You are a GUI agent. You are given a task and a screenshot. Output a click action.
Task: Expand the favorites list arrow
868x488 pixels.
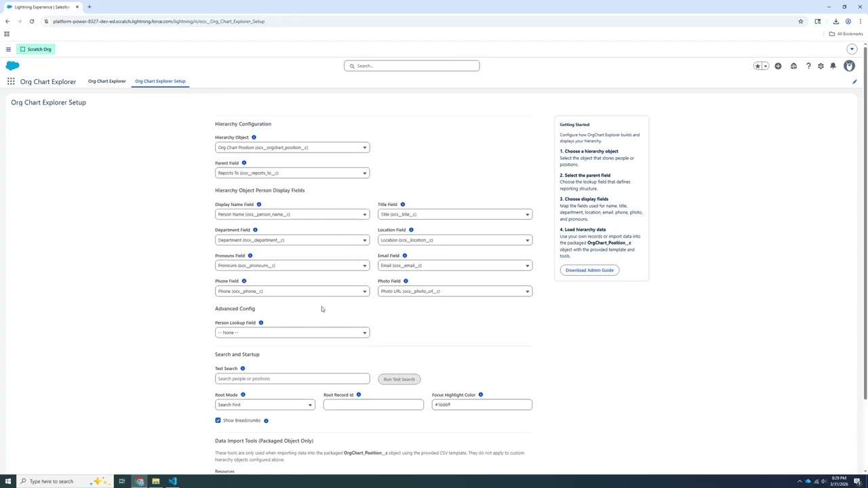point(766,66)
